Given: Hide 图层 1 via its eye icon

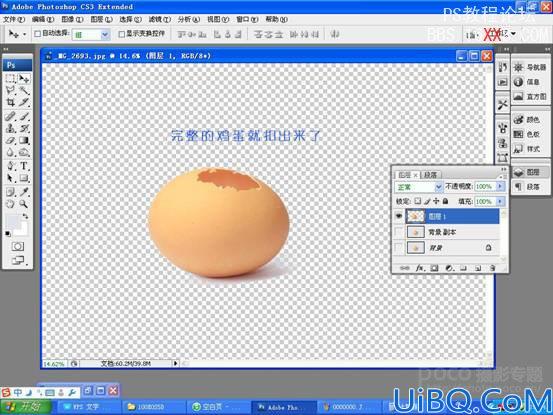Looking at the screenshot, I should (399, 216).
